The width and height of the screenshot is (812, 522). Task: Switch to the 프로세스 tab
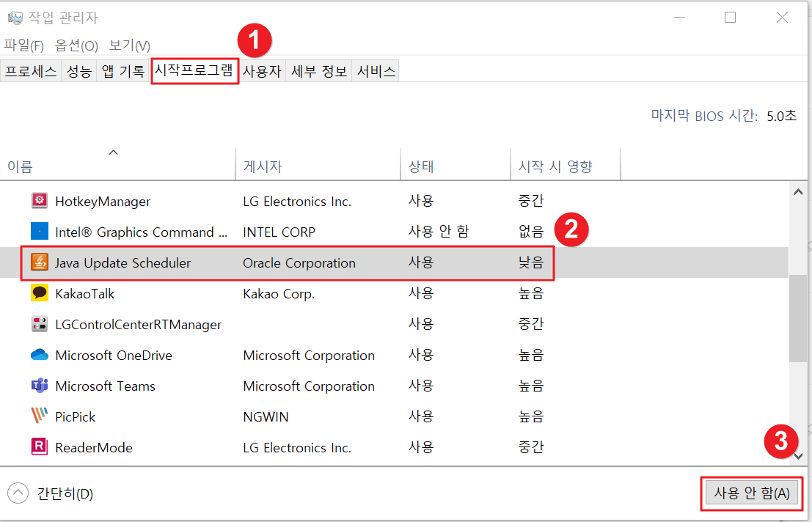tap(30, 70)
